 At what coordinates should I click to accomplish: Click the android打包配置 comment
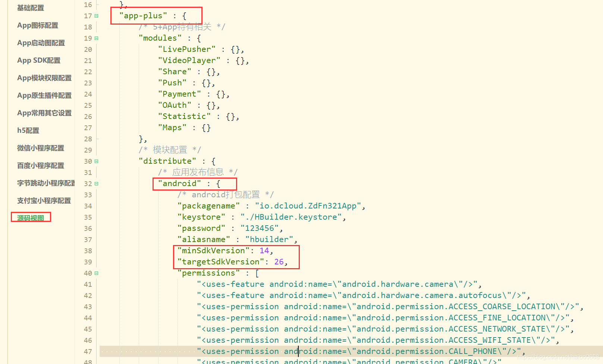[x=226, y=195]
